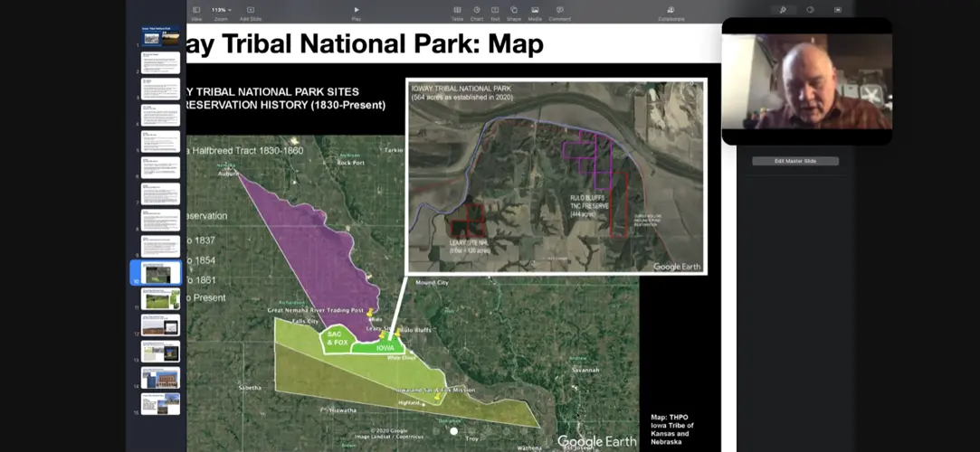This screenshot has width=980, height=452.
Task: Click the inset Ioway Tribal National Park map
Action: [x=557, y=176]
